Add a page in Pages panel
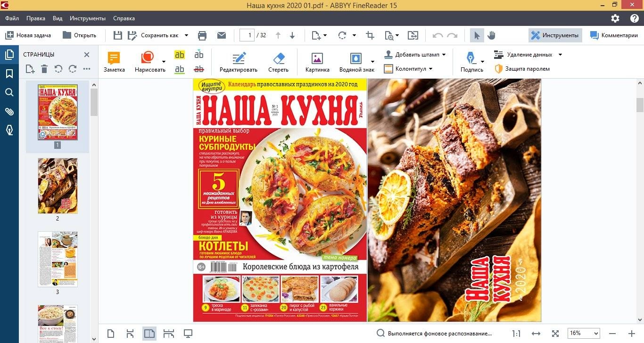Viewport: 644px width, 343px height. click(30, 69)
